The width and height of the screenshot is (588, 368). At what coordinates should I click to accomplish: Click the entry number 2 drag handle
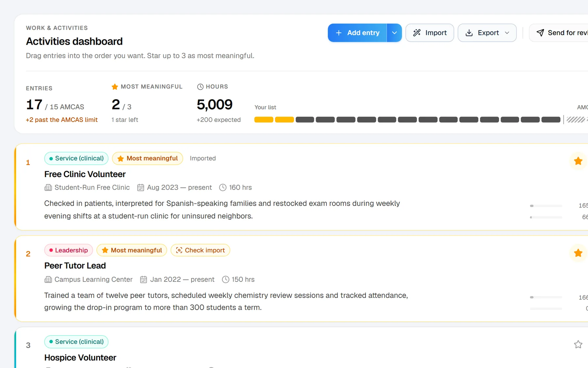click(28, 254)
